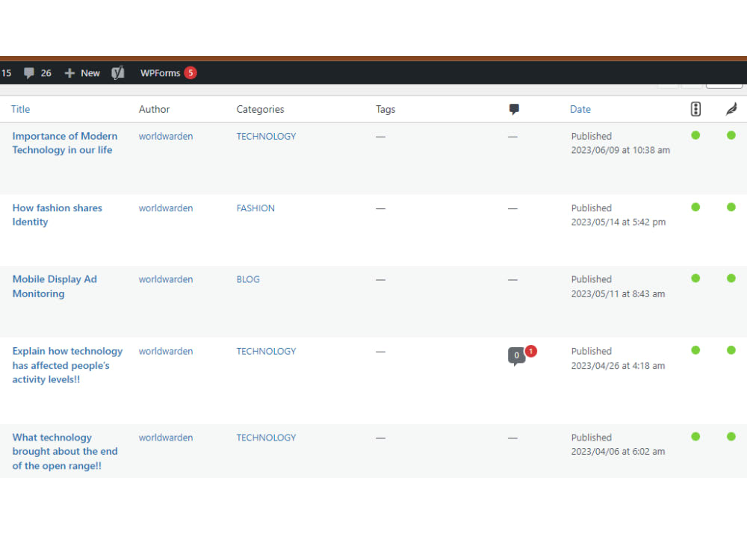Viewport: 747px width, 560px height.
Task: Click the WPForms red notification badge
Action: 190,73
